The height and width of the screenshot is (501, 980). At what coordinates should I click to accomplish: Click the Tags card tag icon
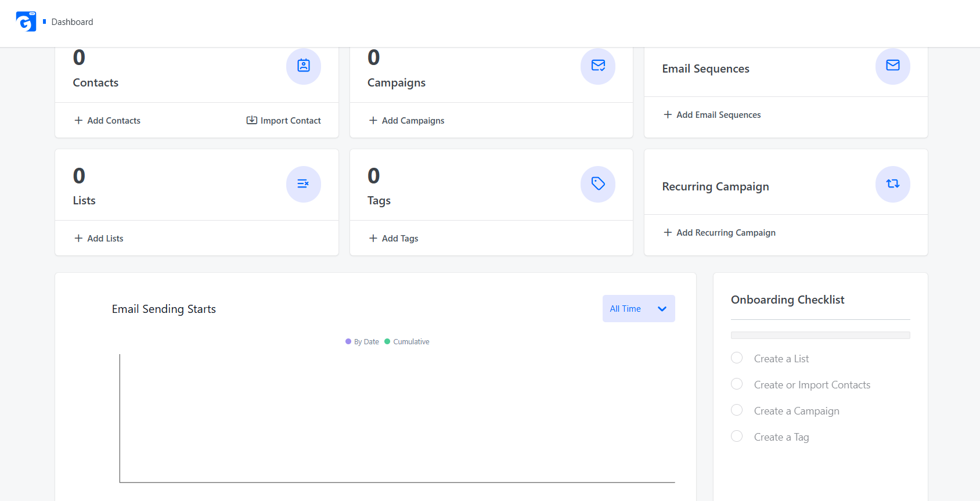[x=598, y=184]
